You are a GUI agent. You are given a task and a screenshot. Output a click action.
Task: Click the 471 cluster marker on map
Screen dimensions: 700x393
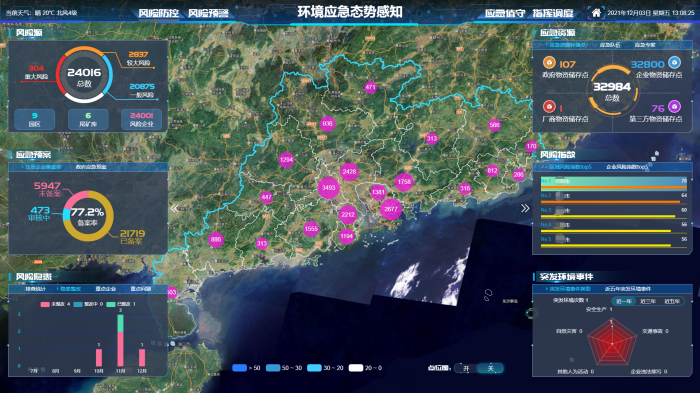point(371,87)
